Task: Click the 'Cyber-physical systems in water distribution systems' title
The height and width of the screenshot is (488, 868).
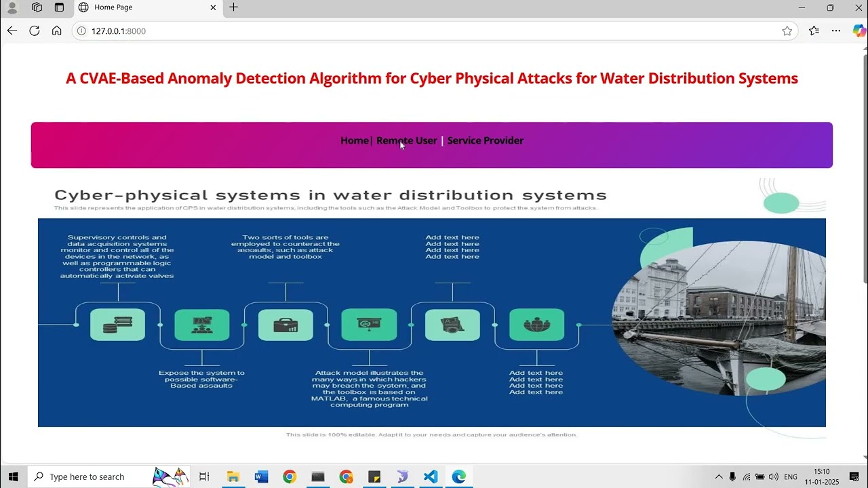Action: point(330,195)
